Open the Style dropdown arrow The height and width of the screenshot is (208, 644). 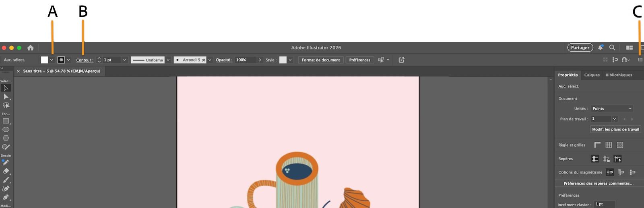[290, 60]
